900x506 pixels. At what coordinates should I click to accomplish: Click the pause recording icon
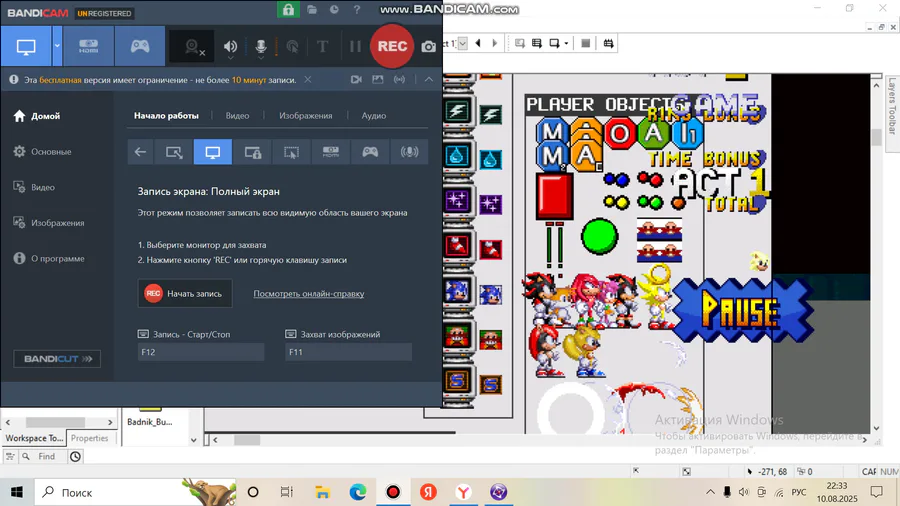click(x=355, y=47)
